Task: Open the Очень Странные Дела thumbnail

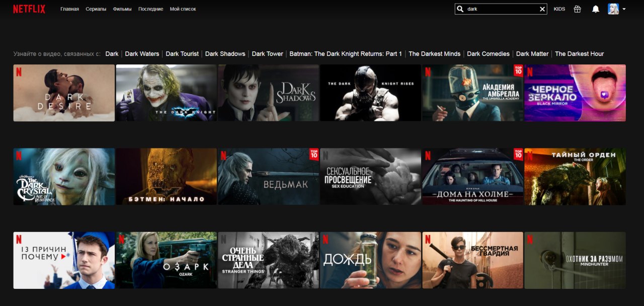Action: [x=268, y=260]
